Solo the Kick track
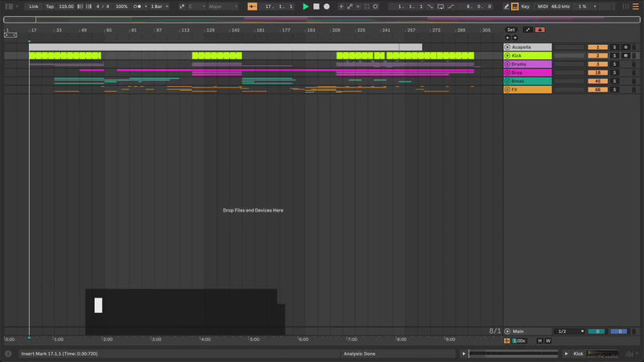Screen dimensions: 644x362 point(613,56)
